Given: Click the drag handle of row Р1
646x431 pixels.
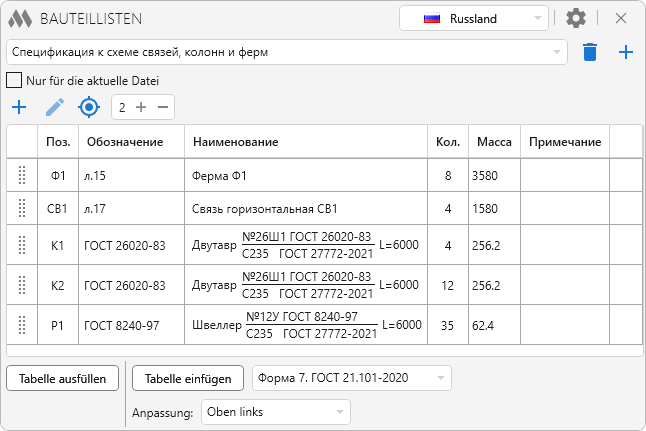Looking at the screenshot, I should pos(22,324).
